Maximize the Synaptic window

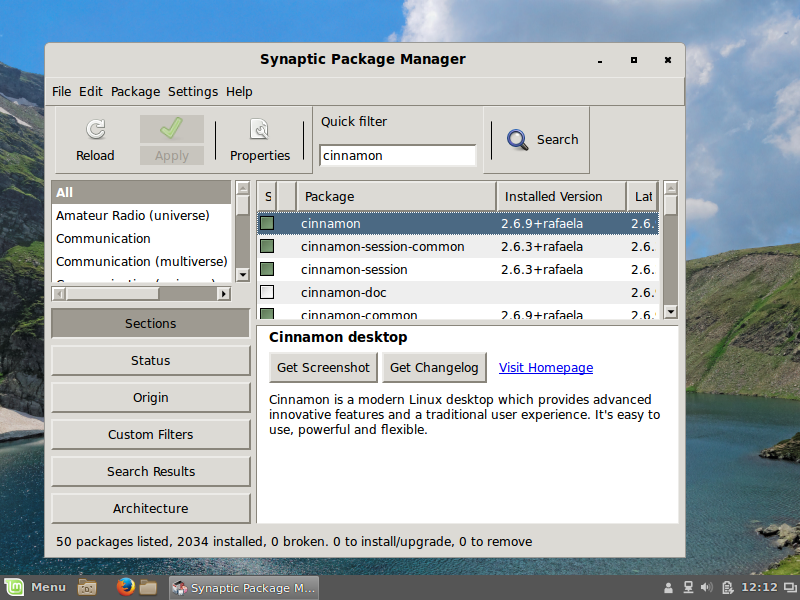(634, 60)
